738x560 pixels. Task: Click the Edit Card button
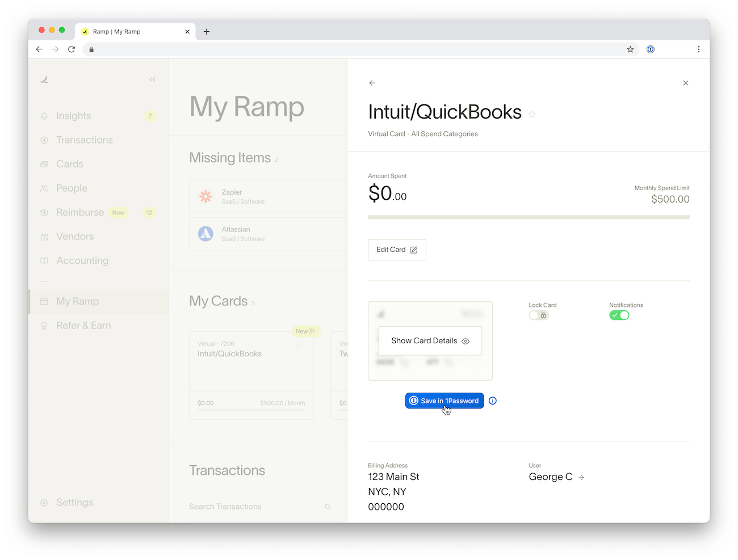(x=397, y=250)
